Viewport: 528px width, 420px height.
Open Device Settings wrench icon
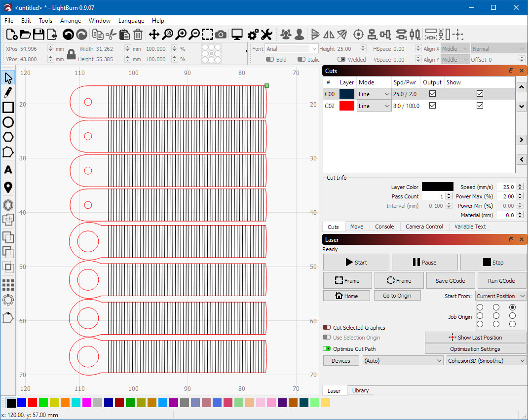266,34
